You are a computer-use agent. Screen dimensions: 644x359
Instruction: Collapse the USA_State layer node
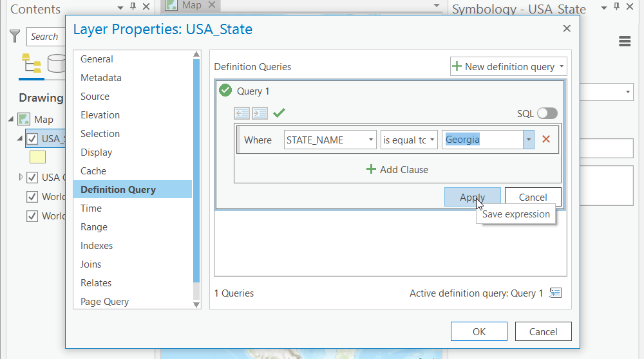[19, 139]
